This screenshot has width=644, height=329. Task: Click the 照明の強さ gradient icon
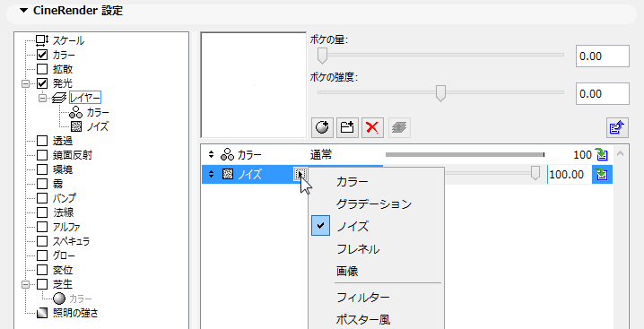click(42, 313)
